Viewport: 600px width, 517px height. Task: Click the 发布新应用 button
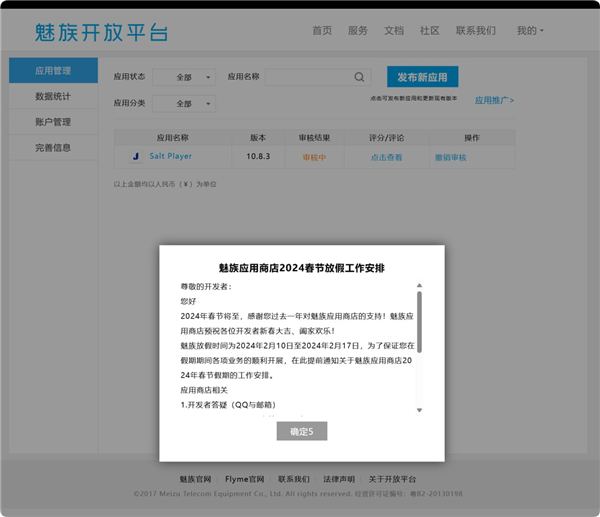(x=422, y=77)
